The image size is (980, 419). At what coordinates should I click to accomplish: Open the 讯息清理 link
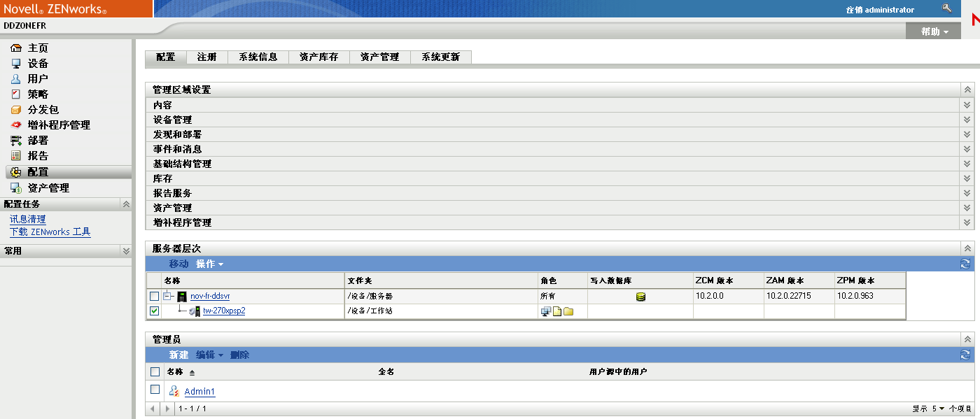click(x=28, y=220)
